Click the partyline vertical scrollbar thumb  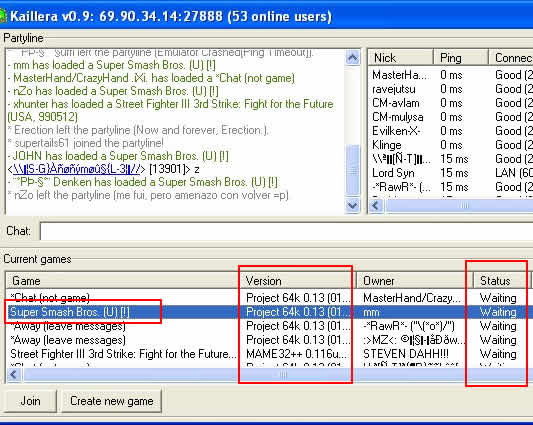pos(353,170)
